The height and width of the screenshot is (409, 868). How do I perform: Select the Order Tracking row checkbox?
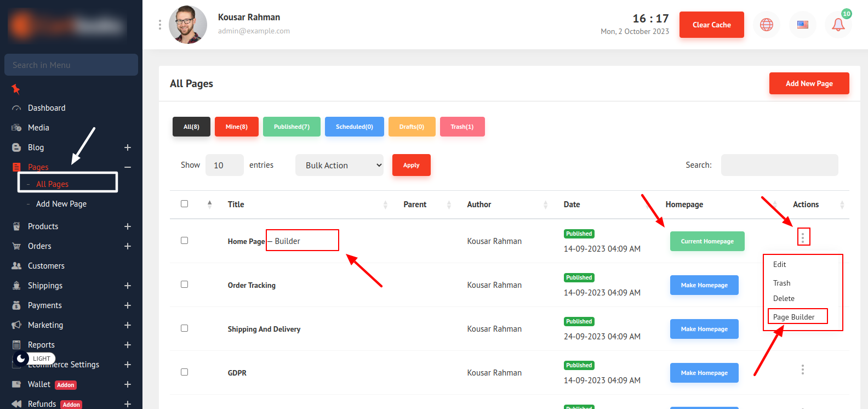[184, 285]
